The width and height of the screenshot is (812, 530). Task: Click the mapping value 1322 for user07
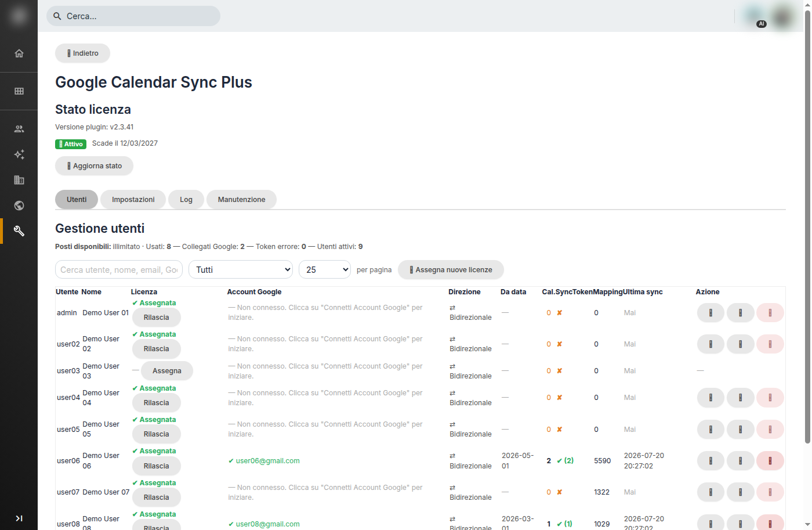[x=601, y=492]
